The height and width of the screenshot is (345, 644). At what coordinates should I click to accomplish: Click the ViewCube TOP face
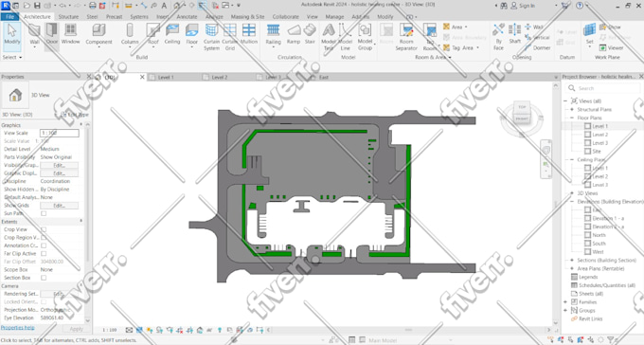point(522,107)
